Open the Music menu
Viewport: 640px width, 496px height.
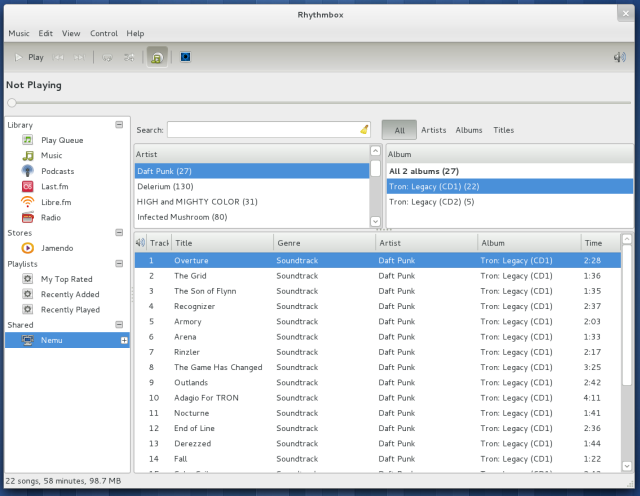[x=19, y=33]
